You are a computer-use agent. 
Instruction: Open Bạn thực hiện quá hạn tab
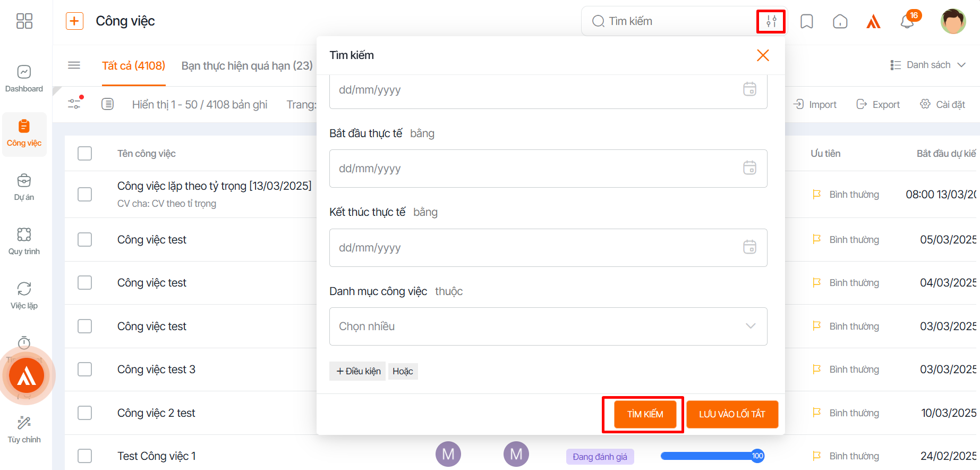[247, 66]
